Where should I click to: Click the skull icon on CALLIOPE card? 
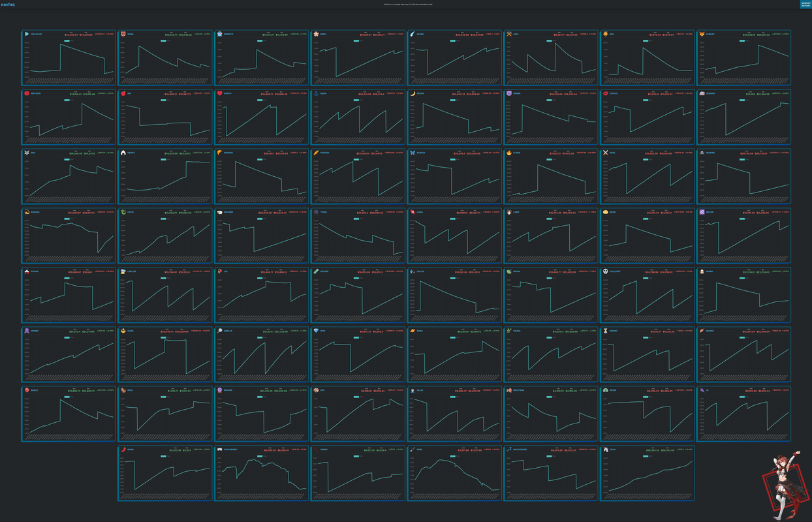point(606,271)
